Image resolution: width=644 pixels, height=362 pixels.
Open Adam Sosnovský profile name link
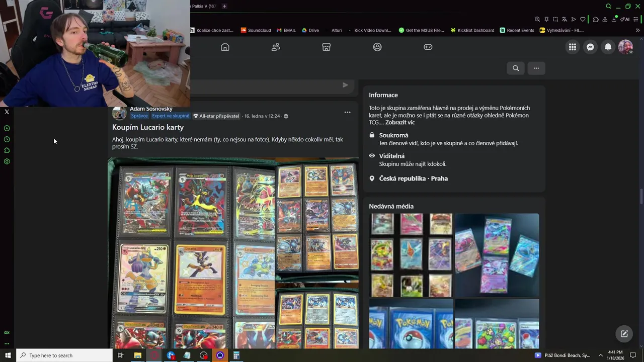tap(151, 109)
